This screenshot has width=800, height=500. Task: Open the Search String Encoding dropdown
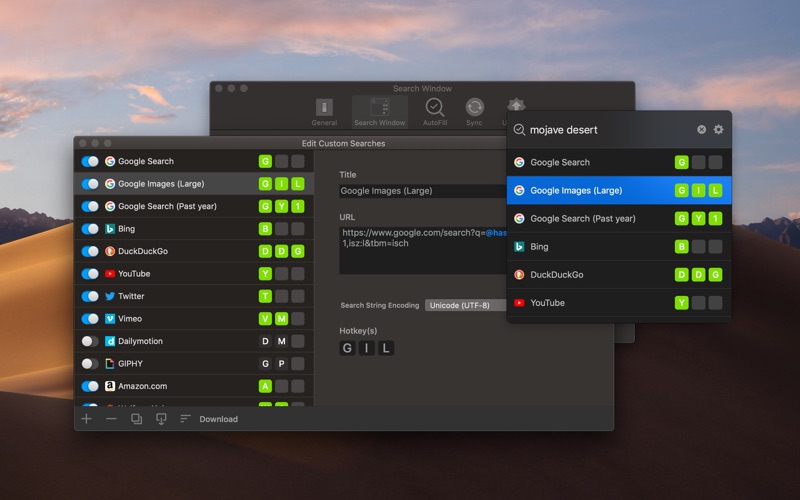[465, 305]
